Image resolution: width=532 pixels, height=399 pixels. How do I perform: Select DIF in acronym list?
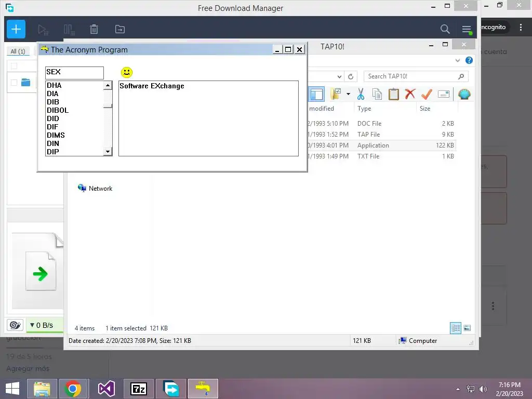[x=75, y=127]
